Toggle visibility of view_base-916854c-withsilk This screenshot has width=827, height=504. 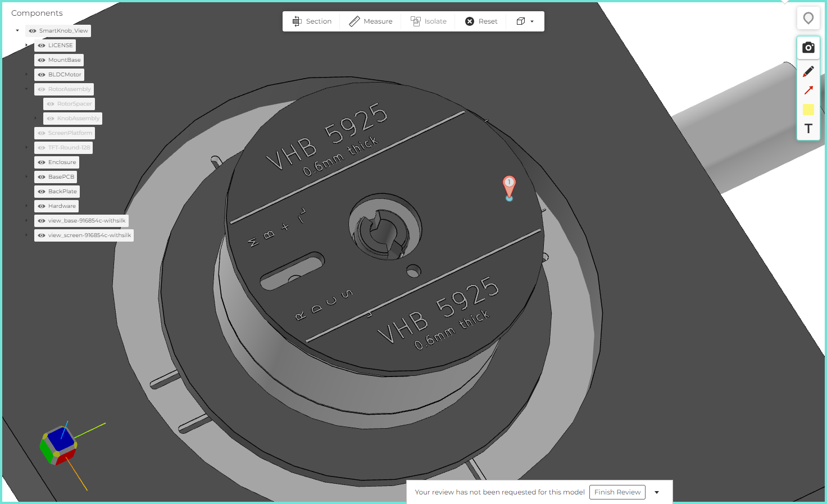pyautogui.click(x=42, y=221)
